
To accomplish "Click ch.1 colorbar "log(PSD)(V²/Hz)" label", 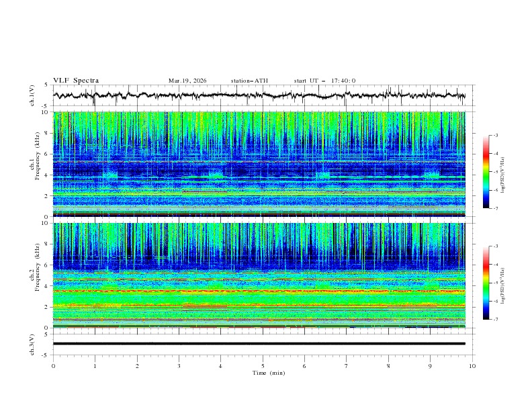I will tap(502, 175).
